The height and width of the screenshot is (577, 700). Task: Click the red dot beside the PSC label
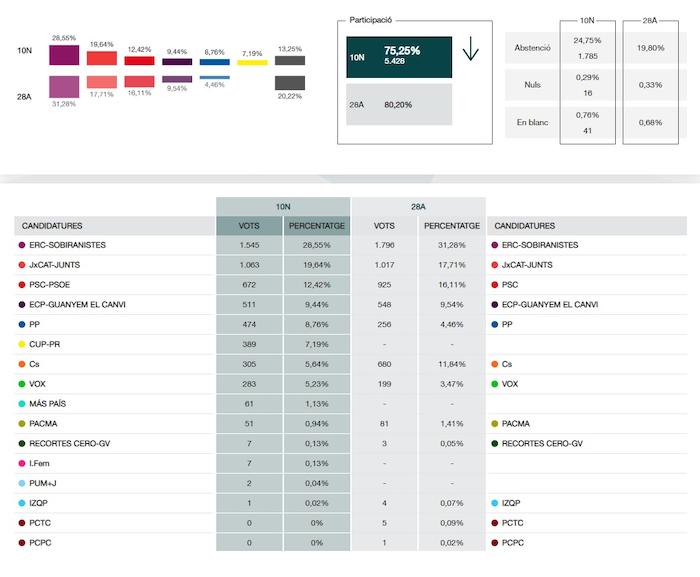tap(494, 284)
